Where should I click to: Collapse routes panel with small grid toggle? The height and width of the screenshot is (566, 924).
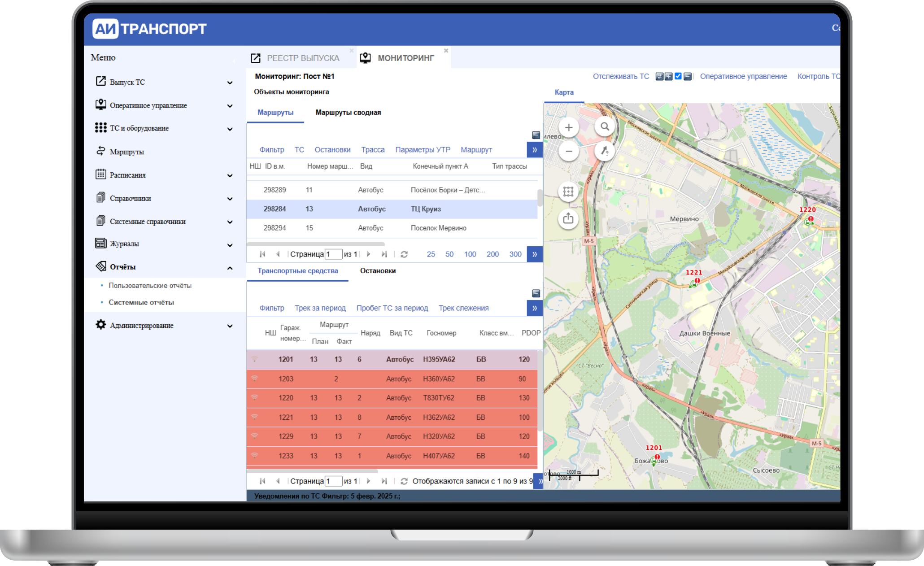(536, 135)
